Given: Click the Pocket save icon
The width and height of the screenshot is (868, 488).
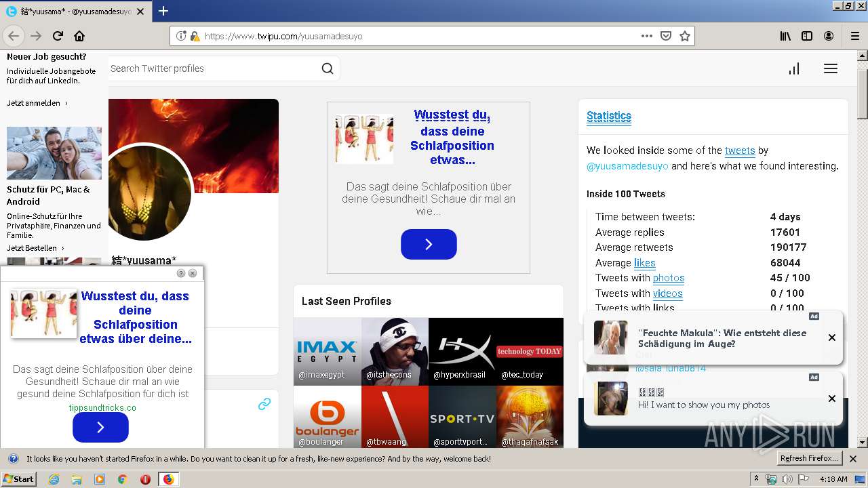Looking at the screenshot, I should click(666, 36).
